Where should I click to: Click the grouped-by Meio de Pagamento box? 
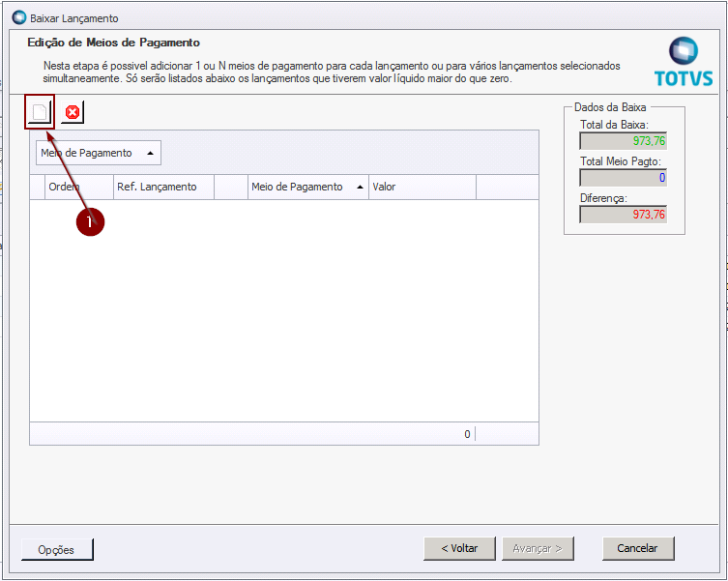(98, 153)
